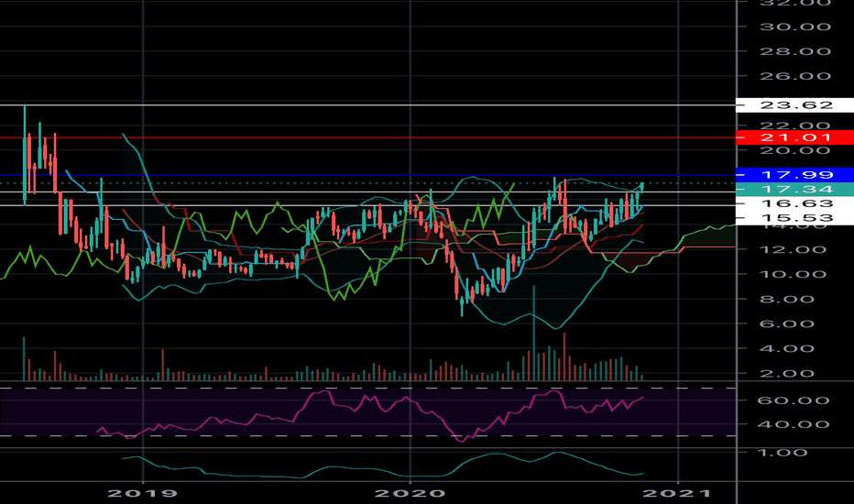
Task: Click the 12.00 price scale value
Action: (x=794, y=249)
